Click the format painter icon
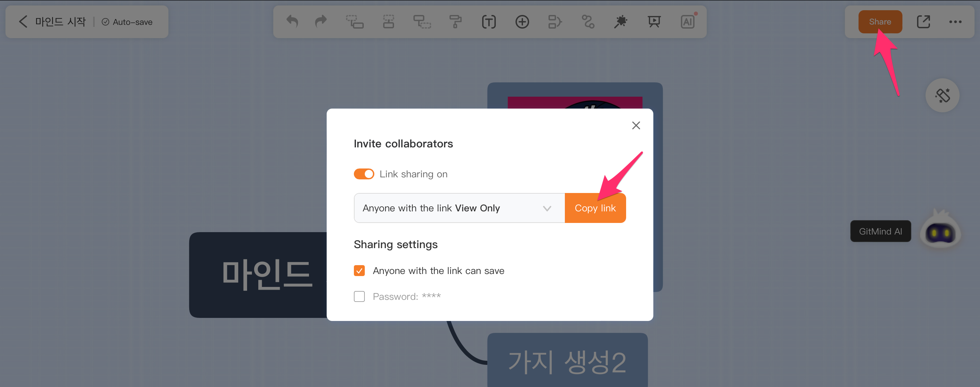This screenshot has height=387, width=980. 455,22
